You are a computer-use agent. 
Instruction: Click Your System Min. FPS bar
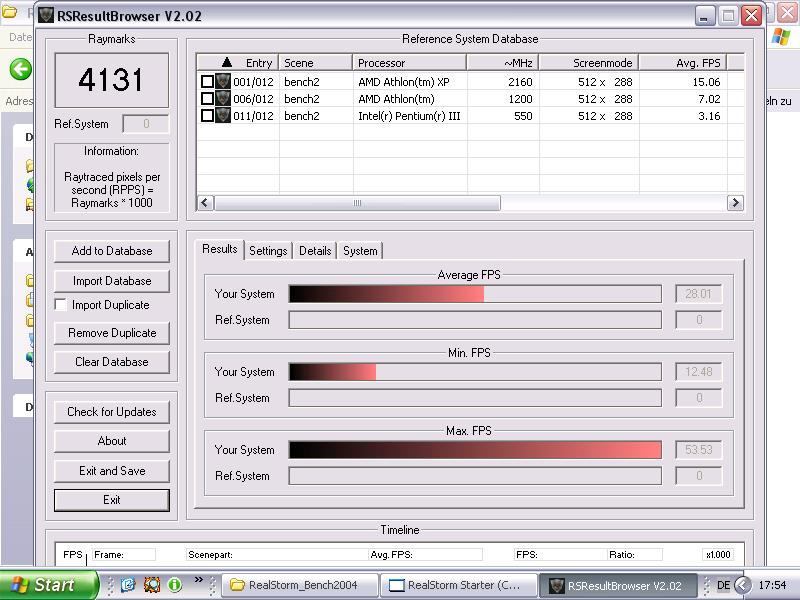[475, 372]
